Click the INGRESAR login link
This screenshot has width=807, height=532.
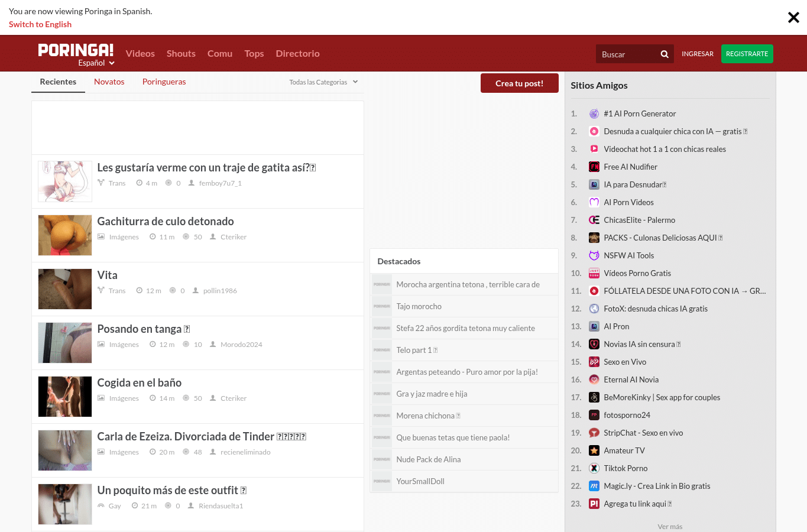pyautogui.click(x=698, y=54)
